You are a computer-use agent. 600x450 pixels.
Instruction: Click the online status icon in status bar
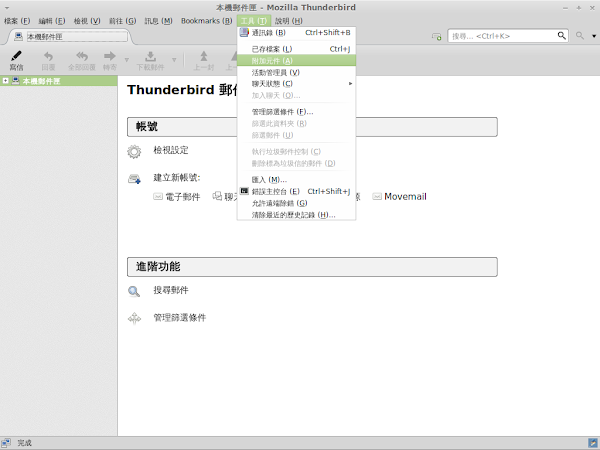[x=6, y=443]
